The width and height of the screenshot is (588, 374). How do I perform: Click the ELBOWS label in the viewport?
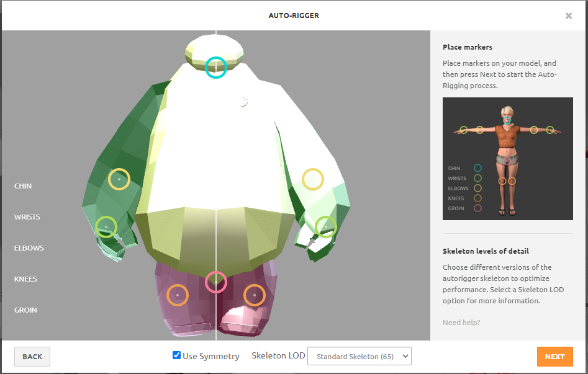tap(29, 248)
